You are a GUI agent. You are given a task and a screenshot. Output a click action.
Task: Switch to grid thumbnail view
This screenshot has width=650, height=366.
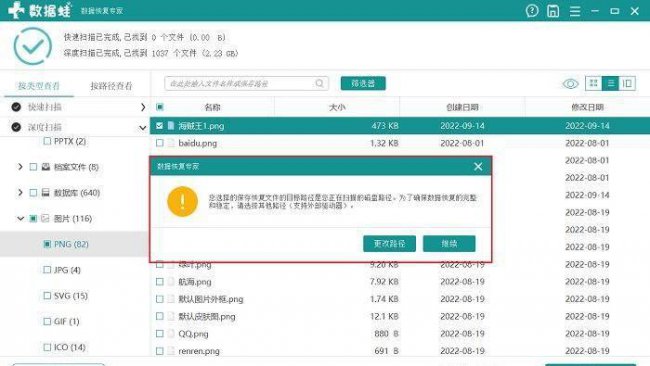point(594,83)
